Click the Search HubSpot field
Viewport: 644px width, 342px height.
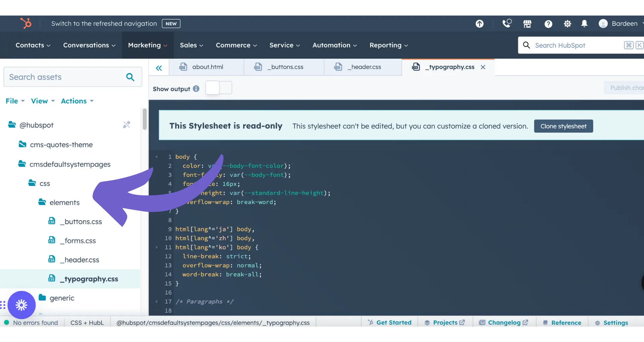tap(581, 45)
